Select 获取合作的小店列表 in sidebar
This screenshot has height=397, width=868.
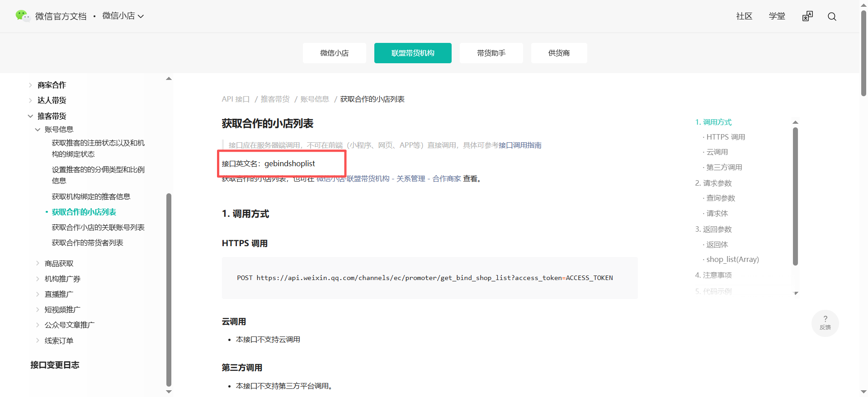pyautogui.click(x=84, y=212)
